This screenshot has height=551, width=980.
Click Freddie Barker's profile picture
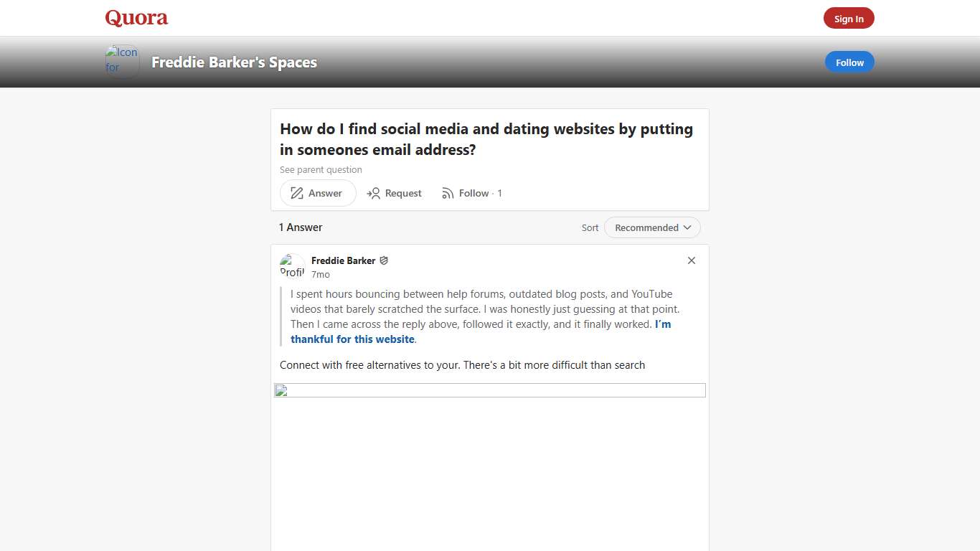tap(291, 265)
